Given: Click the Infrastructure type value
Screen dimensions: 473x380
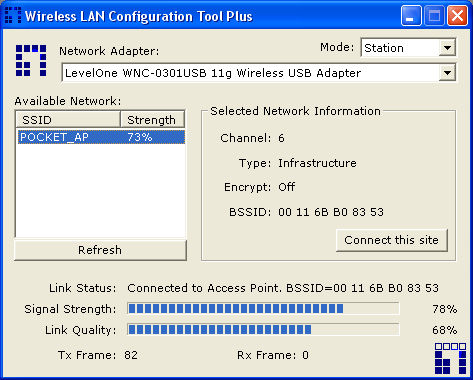Looking at the screenshot, I should (317, 163).
